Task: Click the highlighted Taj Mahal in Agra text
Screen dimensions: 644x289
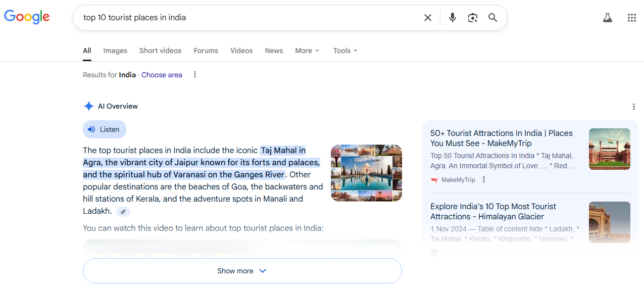Action: tap(202, 163)
